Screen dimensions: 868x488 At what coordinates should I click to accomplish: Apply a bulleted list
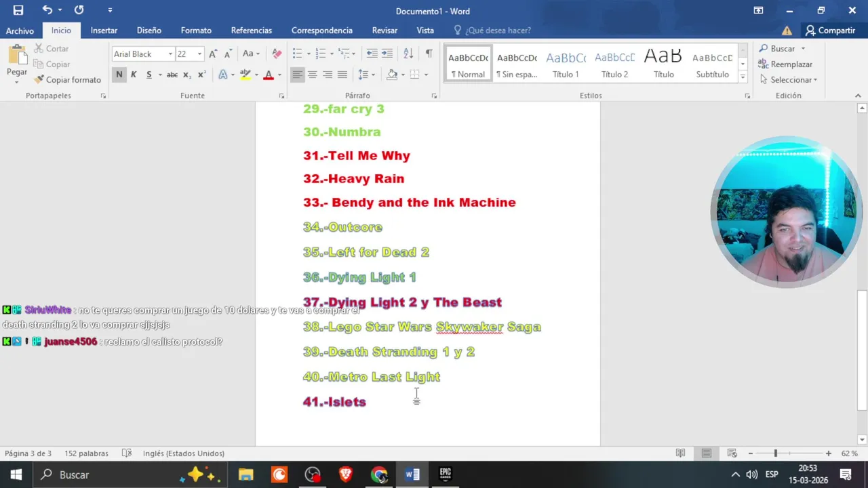pos(297,54)
